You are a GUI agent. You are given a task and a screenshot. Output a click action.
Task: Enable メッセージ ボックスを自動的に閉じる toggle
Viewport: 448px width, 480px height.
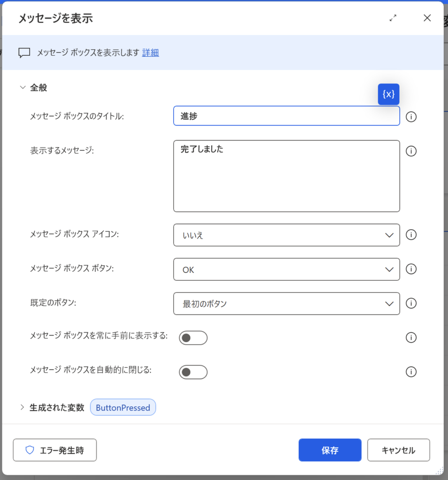193,372
